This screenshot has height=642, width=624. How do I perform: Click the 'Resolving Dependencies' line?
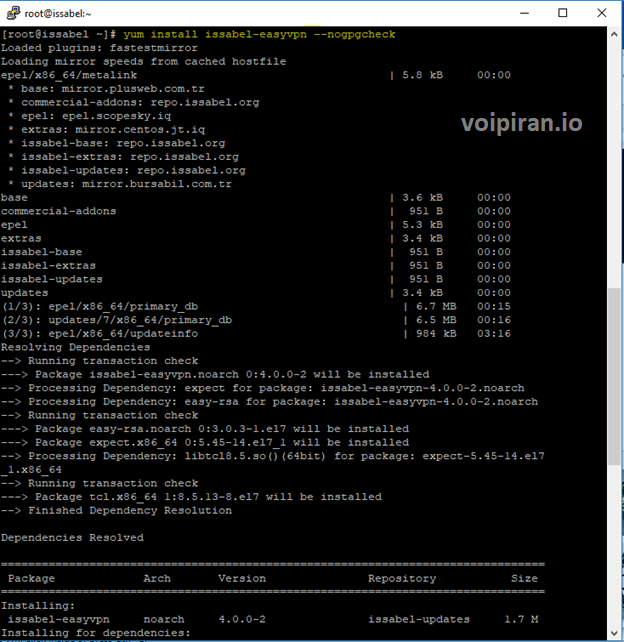[75, 347]
